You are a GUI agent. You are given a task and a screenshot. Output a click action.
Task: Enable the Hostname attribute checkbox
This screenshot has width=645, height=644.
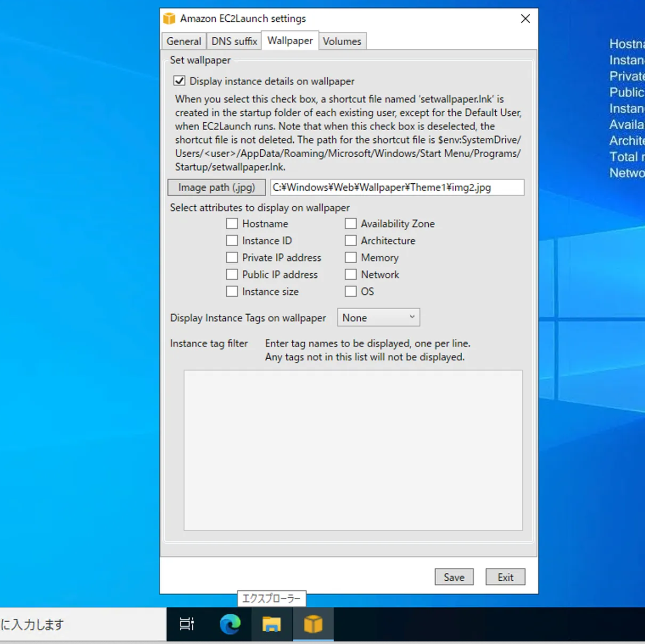point(232,224)
